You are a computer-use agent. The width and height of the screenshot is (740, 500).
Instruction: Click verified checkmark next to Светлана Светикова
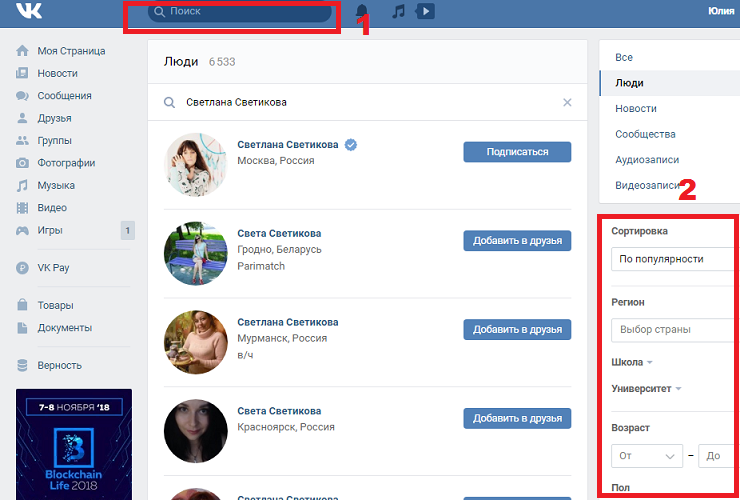[x=351, y=145]
